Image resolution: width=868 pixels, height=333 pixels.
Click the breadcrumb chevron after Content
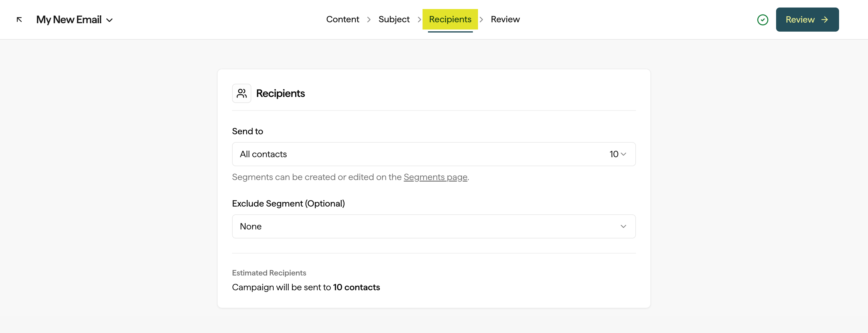coord(369,20)
